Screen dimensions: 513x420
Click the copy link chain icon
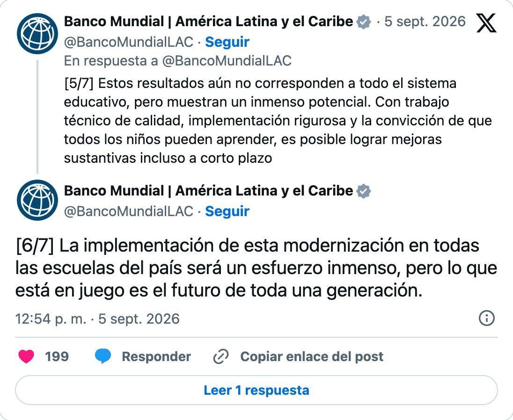221,356
